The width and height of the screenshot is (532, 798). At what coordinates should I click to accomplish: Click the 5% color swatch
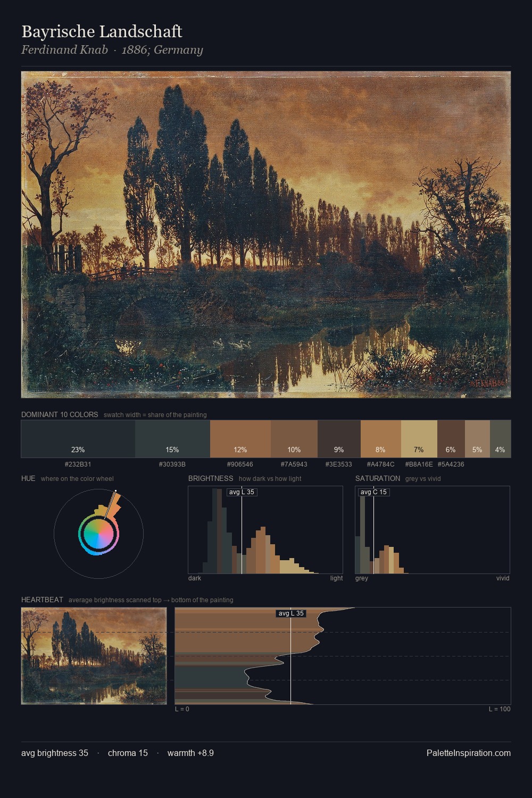click(477, 439)
